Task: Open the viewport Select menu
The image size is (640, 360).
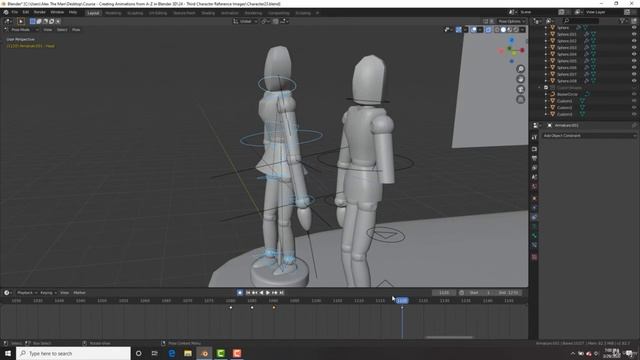Action: tap(62, 30)
